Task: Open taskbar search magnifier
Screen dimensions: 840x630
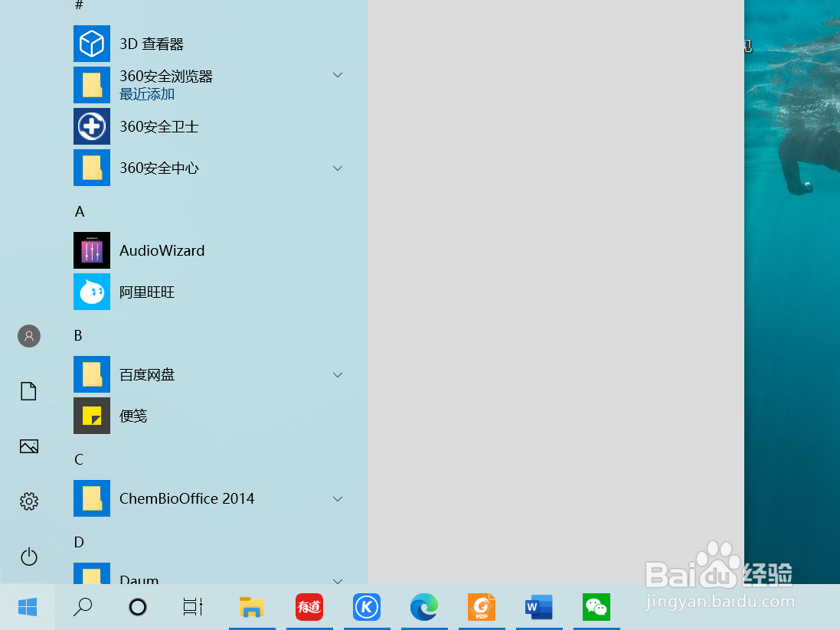Action: pyautogui.click(x=83, y=607)
